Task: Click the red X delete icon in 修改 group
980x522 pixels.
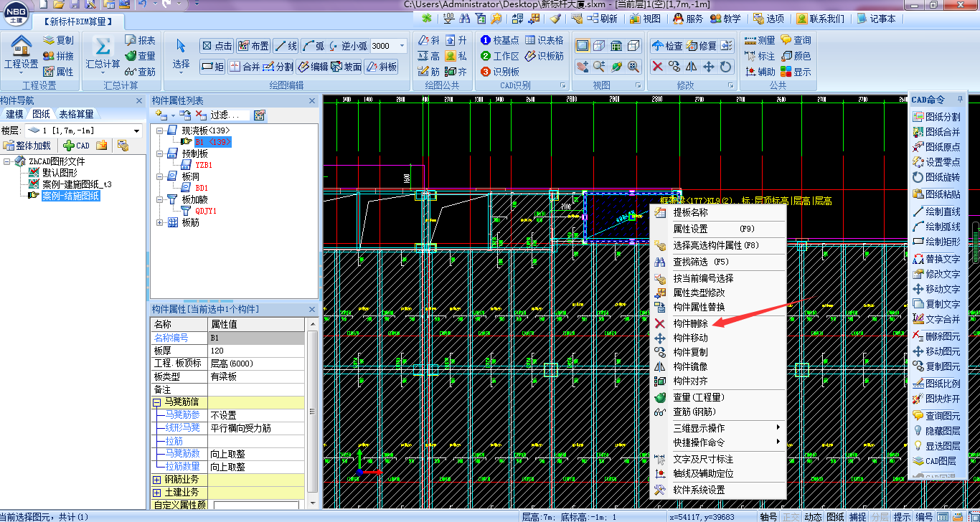Action: click(x=657, y=67)
